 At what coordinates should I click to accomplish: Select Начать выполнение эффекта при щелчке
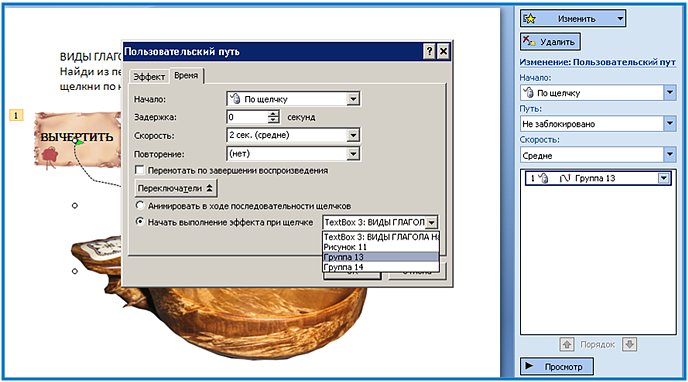click(x=140, y=221)
